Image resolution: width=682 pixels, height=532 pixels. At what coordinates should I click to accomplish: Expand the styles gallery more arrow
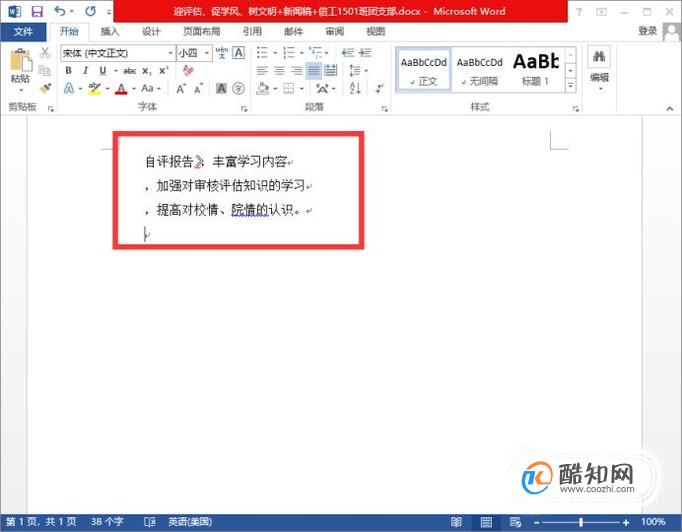click(570, 86)
